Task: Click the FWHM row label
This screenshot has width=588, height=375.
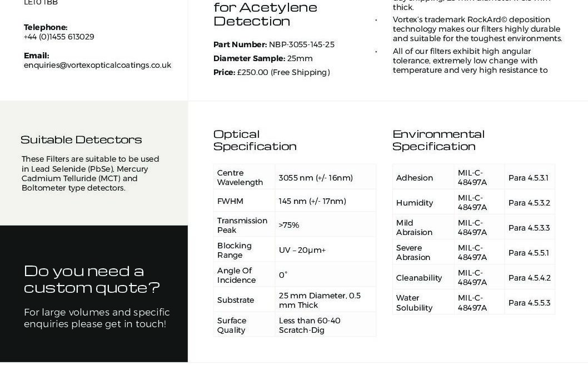Action: [230, 201]
